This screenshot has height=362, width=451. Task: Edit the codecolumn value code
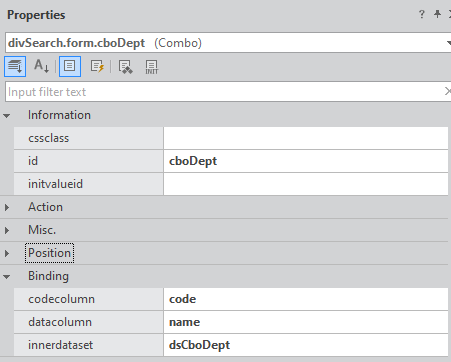tap(306, 299)
